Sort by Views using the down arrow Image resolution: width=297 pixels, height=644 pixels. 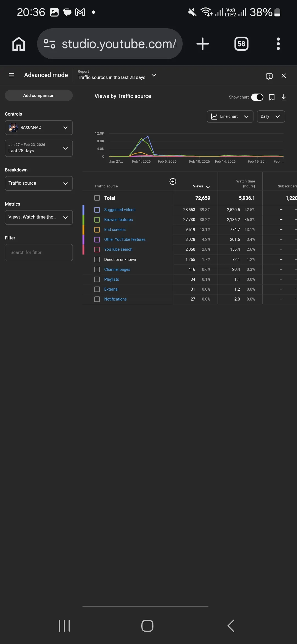(208, 186)
